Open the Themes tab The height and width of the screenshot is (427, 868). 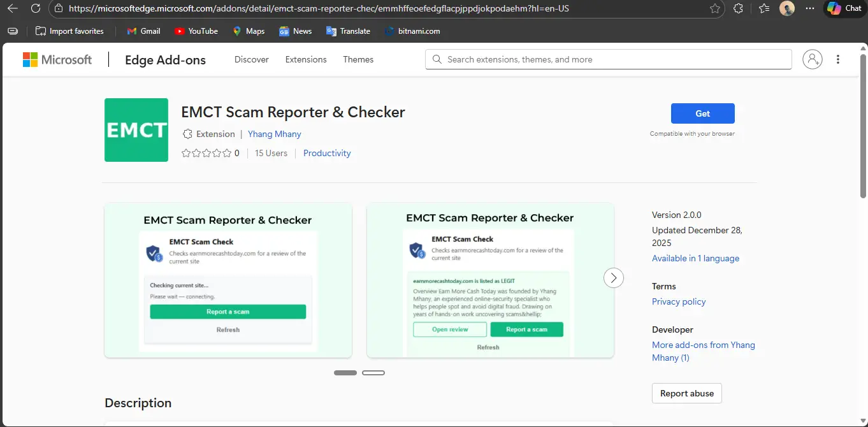click(358, 59)
